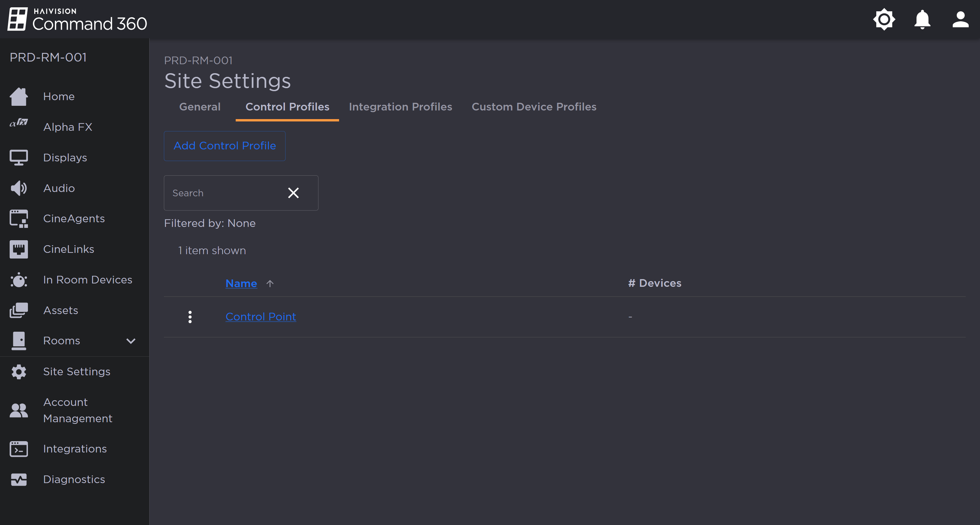The height and width of the screenshot is (525, 980).
Task: Open In Room Devices
Action: (87, 279)
